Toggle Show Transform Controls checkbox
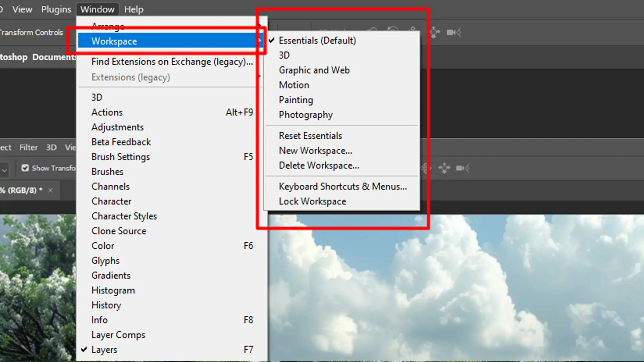 (25, 168)
